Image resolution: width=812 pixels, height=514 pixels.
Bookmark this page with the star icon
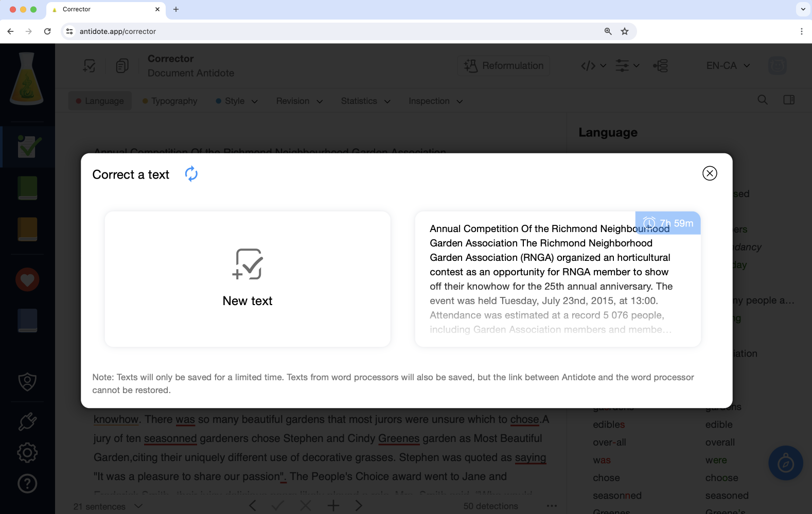tap(625, 31)
